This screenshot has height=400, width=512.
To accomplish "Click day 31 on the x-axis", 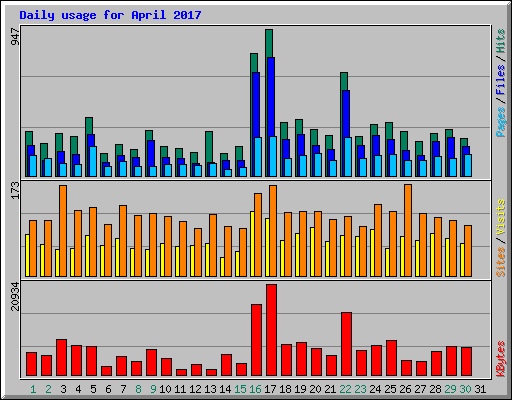I will (480, 389).
